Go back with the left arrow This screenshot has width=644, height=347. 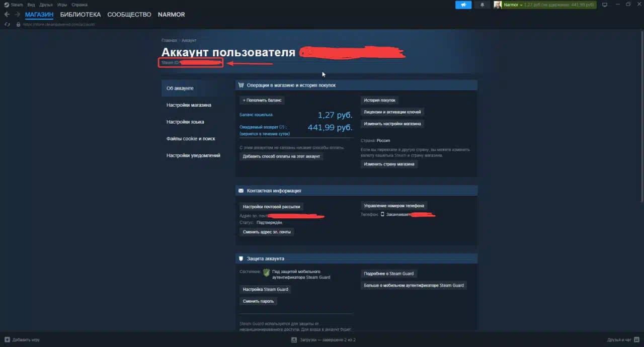[7, 15]
